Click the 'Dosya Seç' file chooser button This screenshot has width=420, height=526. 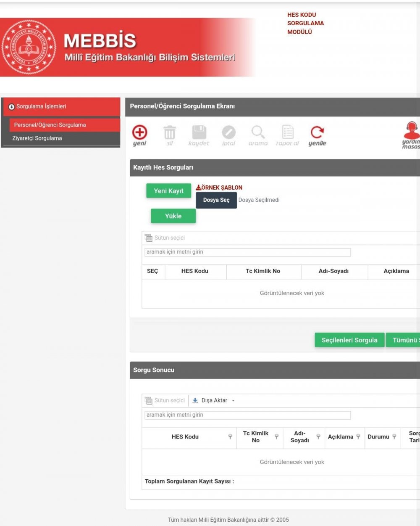click(x=216, y=200)
